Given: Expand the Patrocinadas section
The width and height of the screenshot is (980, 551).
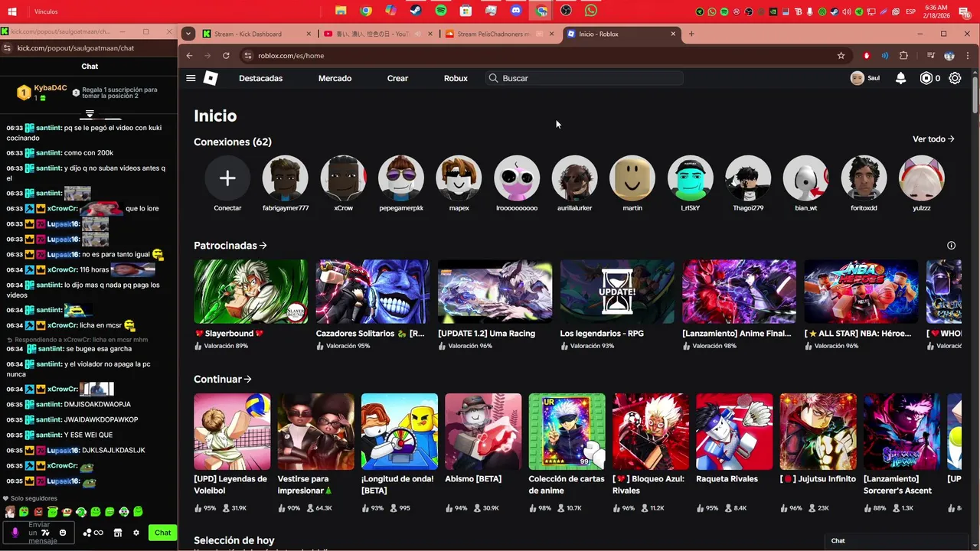Looking at the screenshot, I should click(230, 246).
